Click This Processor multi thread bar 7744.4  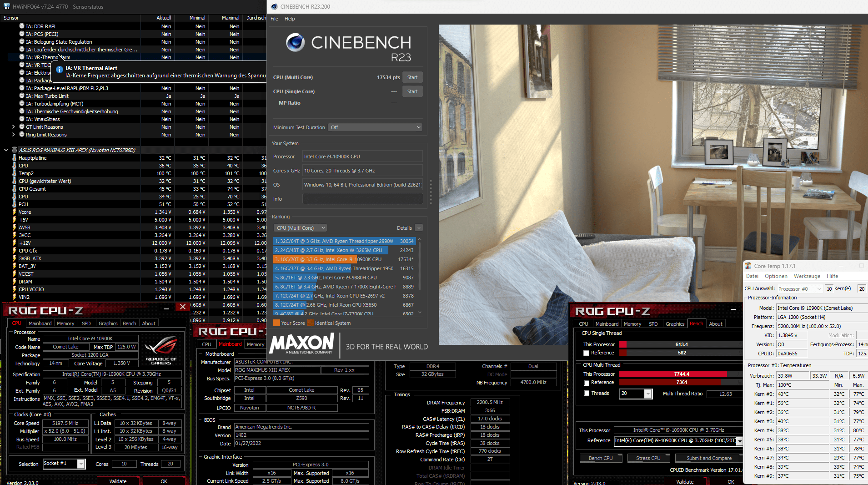click(x=681, y=374)
